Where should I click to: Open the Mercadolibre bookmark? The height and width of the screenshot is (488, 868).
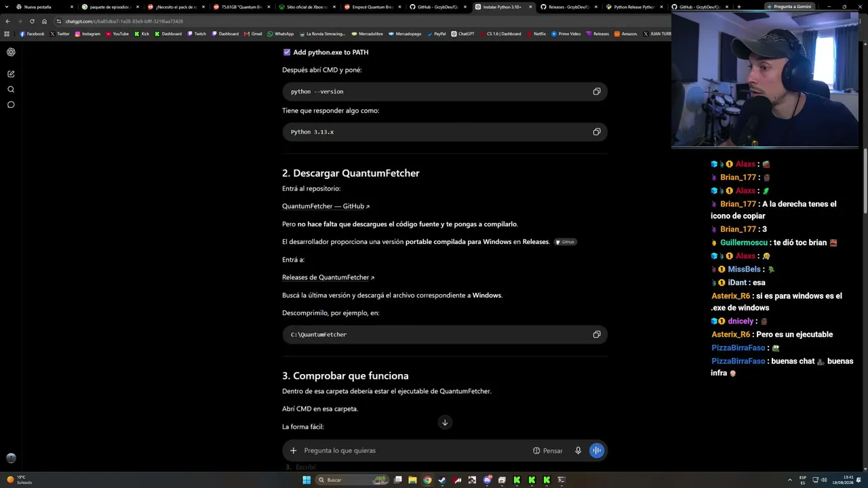pos(368,34)
